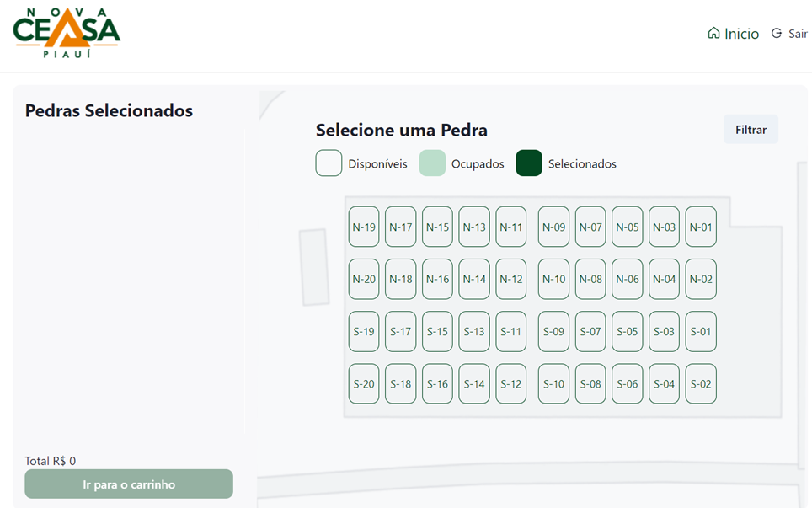Pick stall S-16 on the map
This screenshot has height=508, width=812.
pos(437,384)
